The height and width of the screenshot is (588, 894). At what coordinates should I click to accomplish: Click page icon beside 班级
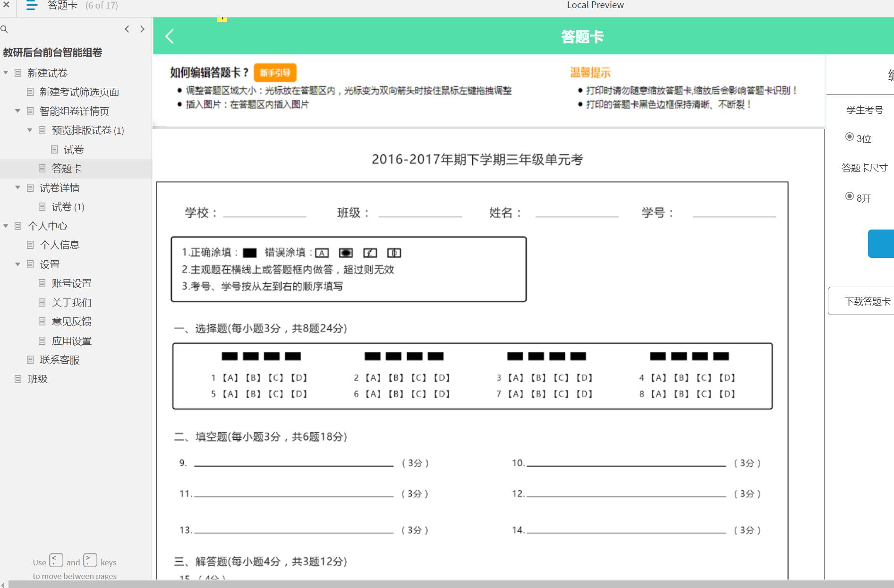18,379
